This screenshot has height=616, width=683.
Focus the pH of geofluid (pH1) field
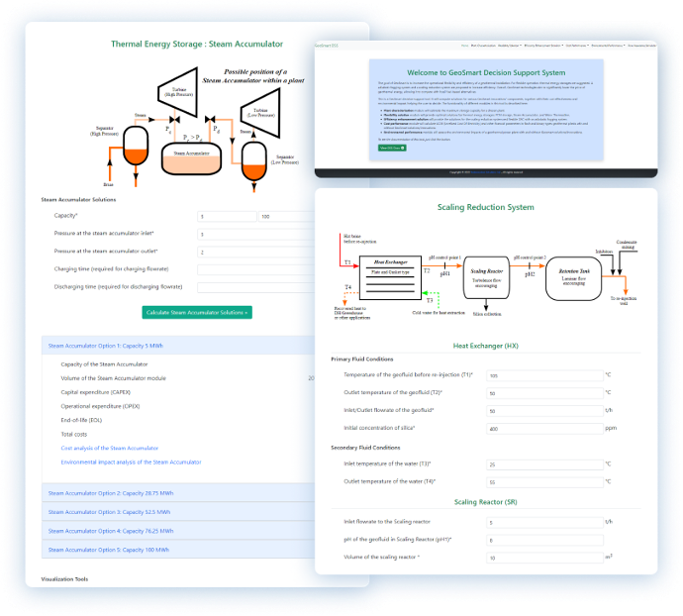point(544,540)
